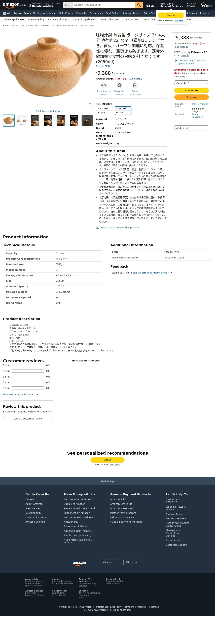Click the Update location pin
Viewport: 215px width, 644px height.
click(x=30, y=6)
